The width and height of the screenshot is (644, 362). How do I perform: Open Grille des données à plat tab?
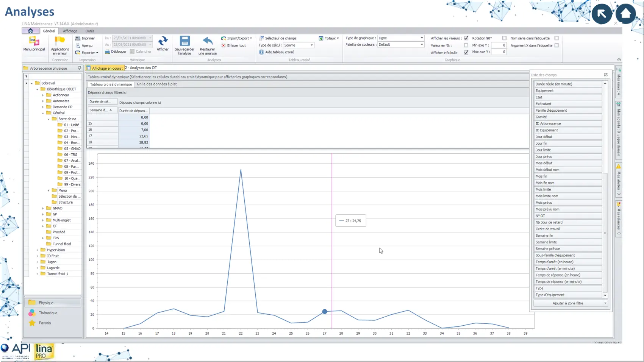[x=156, y=84]
